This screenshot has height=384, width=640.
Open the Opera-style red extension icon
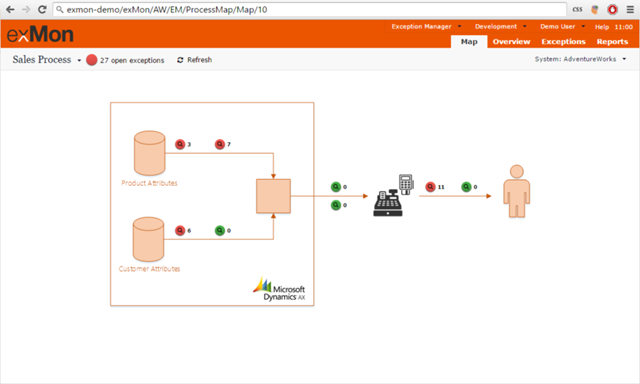pos(612,9)
